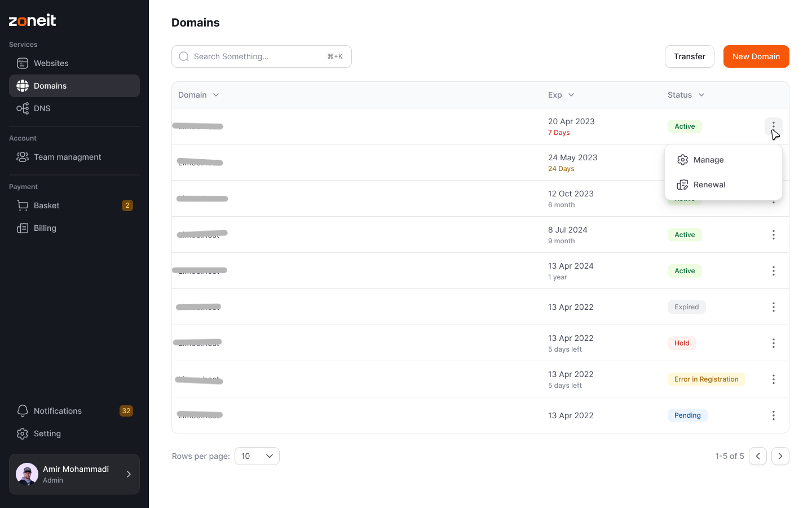Open Websites from the sidebar
Viewport: 812px width, 508px height.
74,63
